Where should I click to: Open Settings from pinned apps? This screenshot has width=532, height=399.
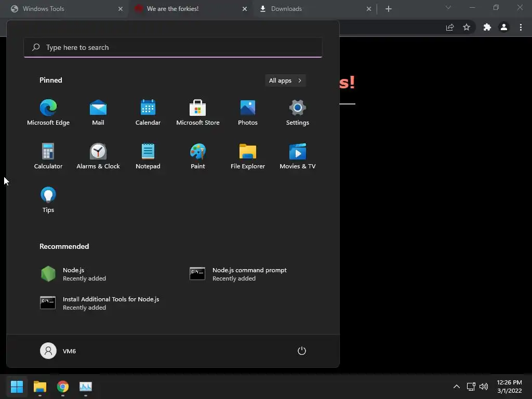click(298, 113)
